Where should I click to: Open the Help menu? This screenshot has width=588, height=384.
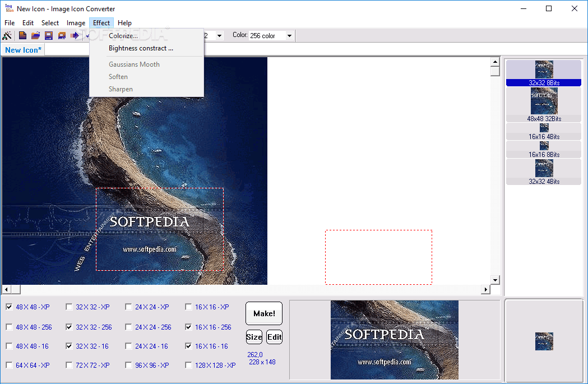coord(124,23)
